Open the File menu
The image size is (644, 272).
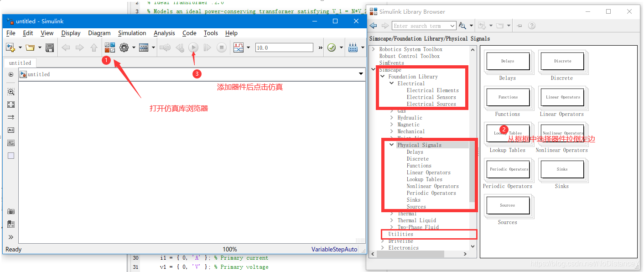pos(11,33)
